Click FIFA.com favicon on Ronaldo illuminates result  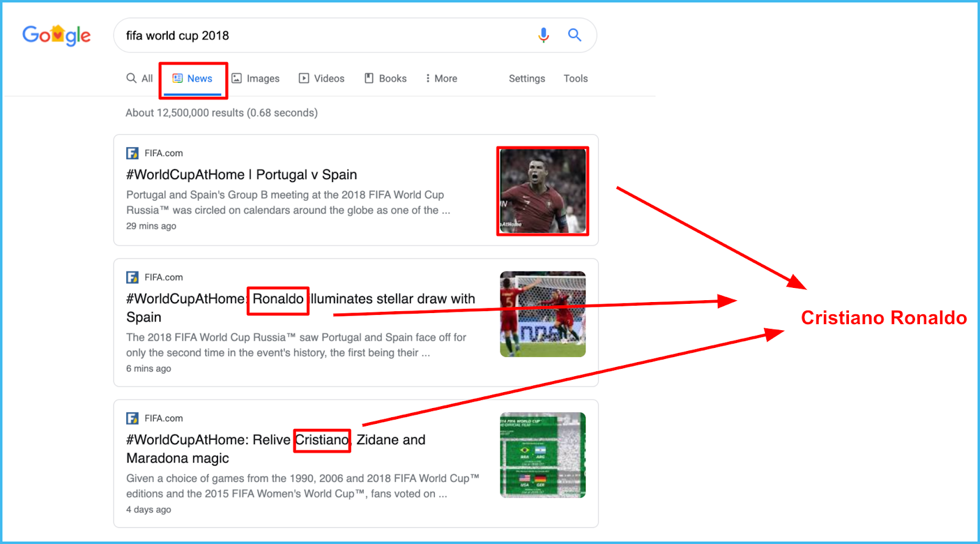coord(132,278)
